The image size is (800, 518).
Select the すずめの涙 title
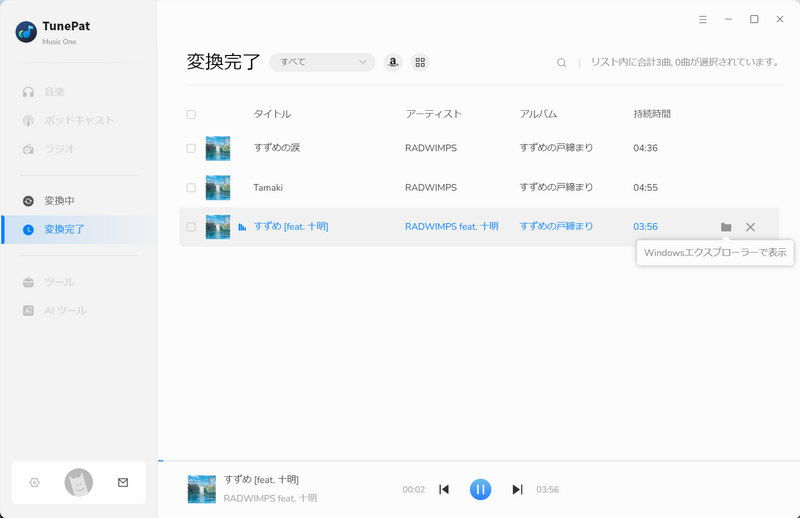pyautogui.click(x=277, y=148)
